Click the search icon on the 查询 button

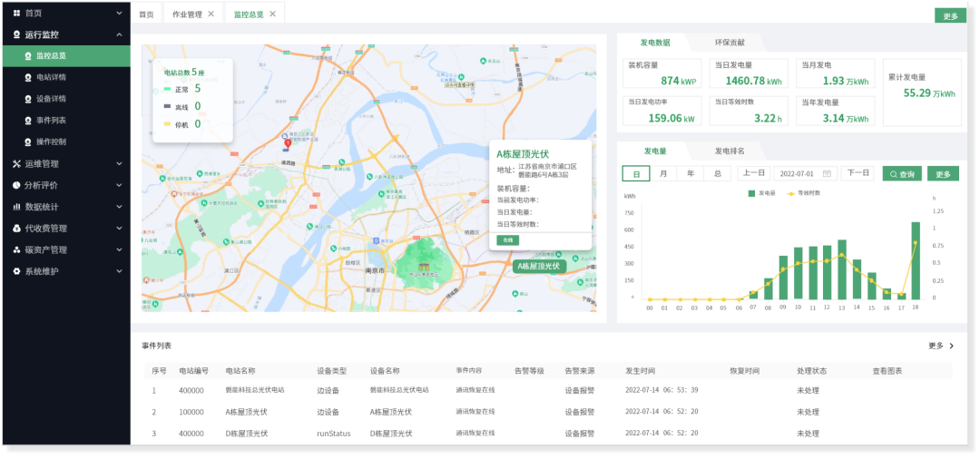coord(893,175)
